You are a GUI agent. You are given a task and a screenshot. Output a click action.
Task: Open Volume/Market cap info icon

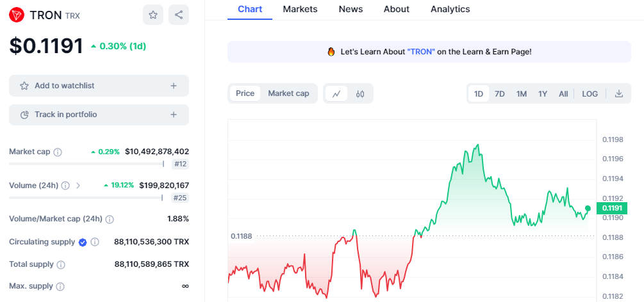[109, 219]
